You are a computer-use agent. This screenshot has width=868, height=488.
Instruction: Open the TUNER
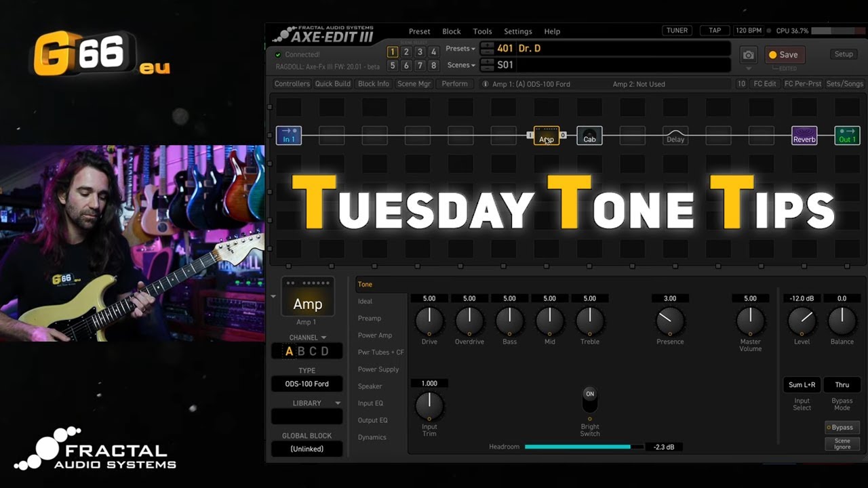point(677,30)
